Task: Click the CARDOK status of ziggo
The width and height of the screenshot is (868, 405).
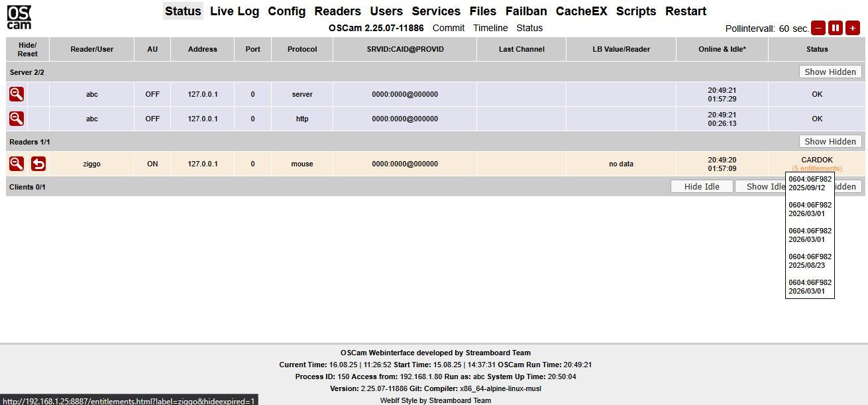Action: 817,160
